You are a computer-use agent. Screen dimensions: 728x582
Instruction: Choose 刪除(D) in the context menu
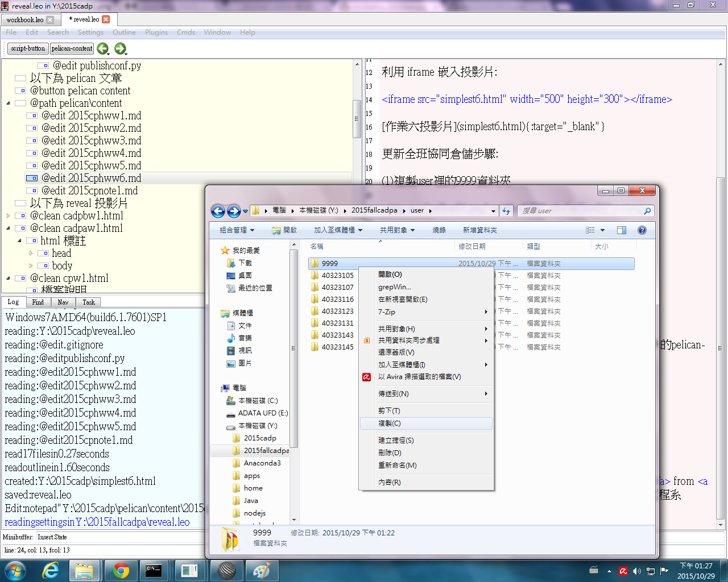pyautogui.click(x=427, y=453)
